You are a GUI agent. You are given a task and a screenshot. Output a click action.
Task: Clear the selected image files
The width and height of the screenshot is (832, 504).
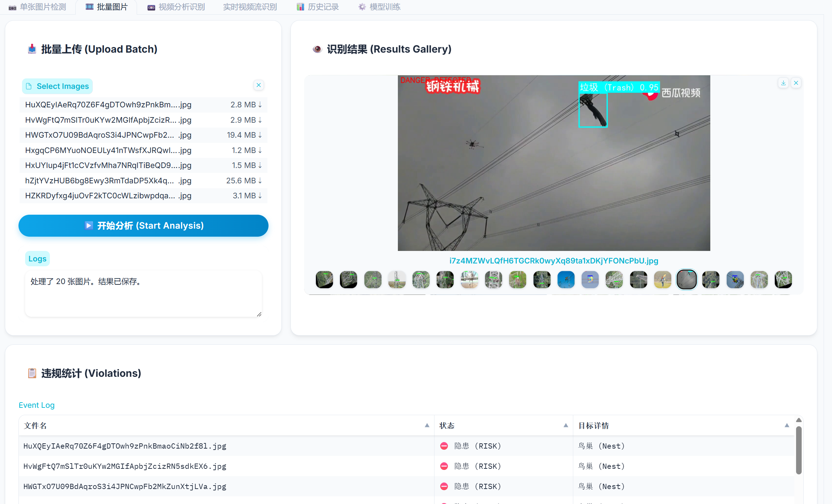click(258, 85)
